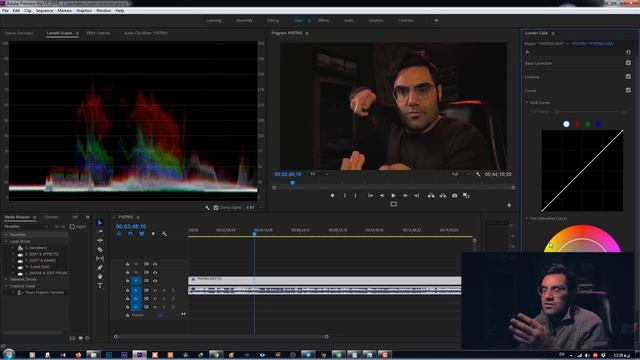Toggle the Curves section checkbox
This screenshot has width=640, height=360.
tap(628, 90)
